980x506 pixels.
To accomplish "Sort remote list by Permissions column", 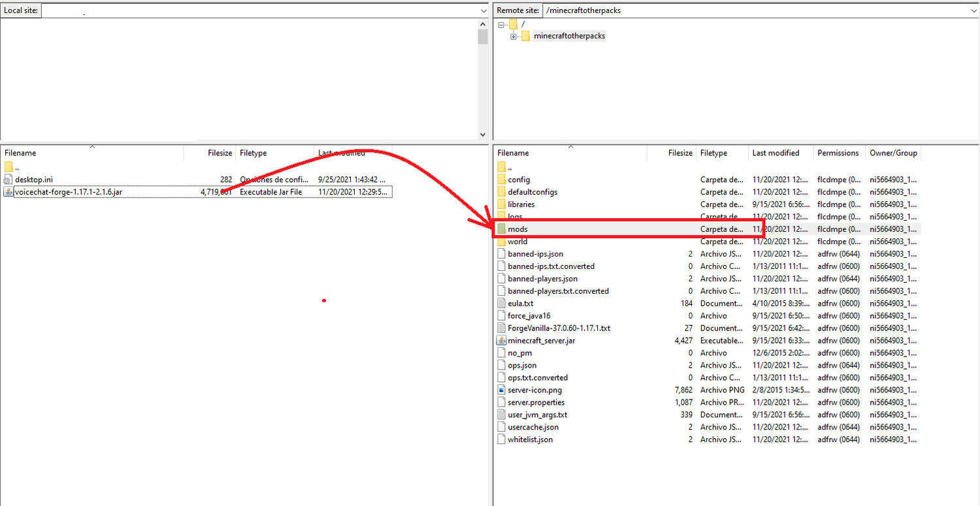I will 838,153.
